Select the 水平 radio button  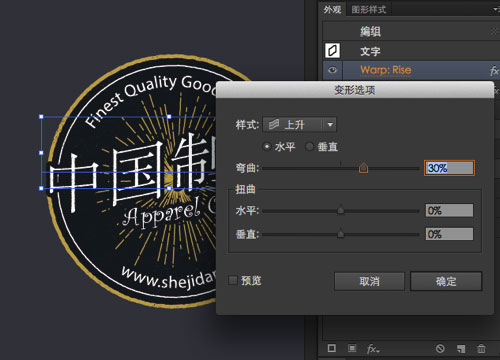(x=267, y=147)
